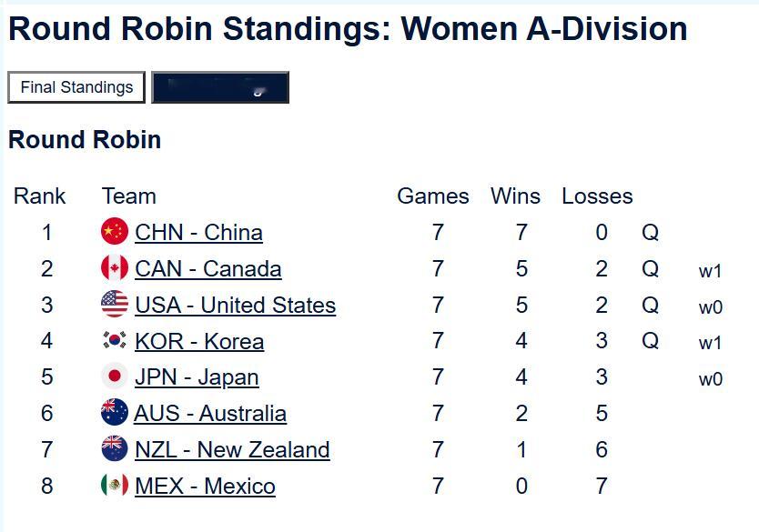Follow the USA - United States link
Image resolution: width=759 pixels, height=532 pixels.
click(235, 306)
